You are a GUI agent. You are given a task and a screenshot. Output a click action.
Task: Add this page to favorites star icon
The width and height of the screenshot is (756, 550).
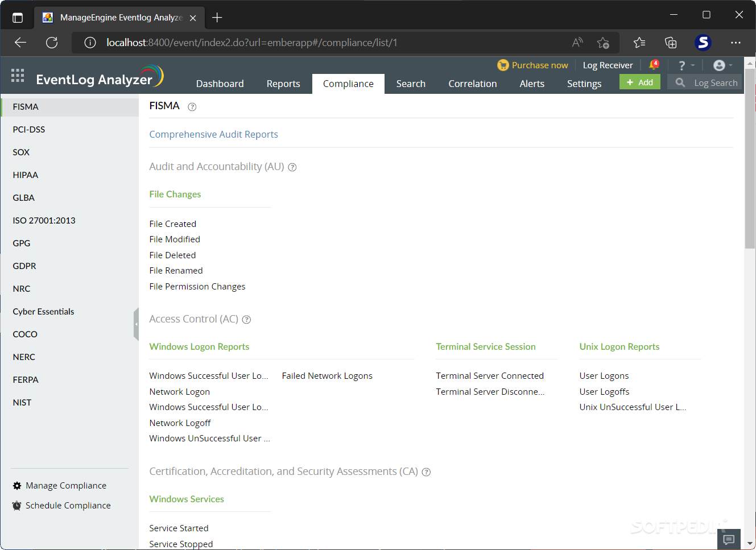[x=604, y=43]
